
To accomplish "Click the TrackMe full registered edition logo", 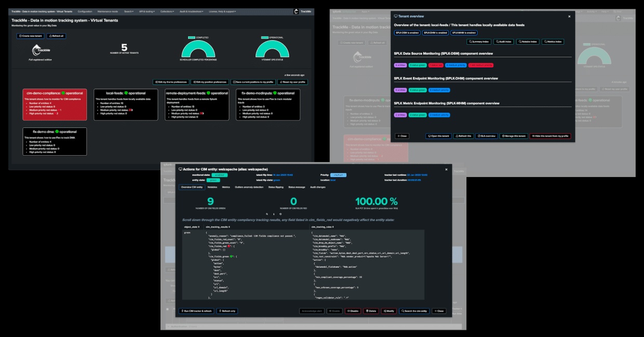I will point(38,49).
